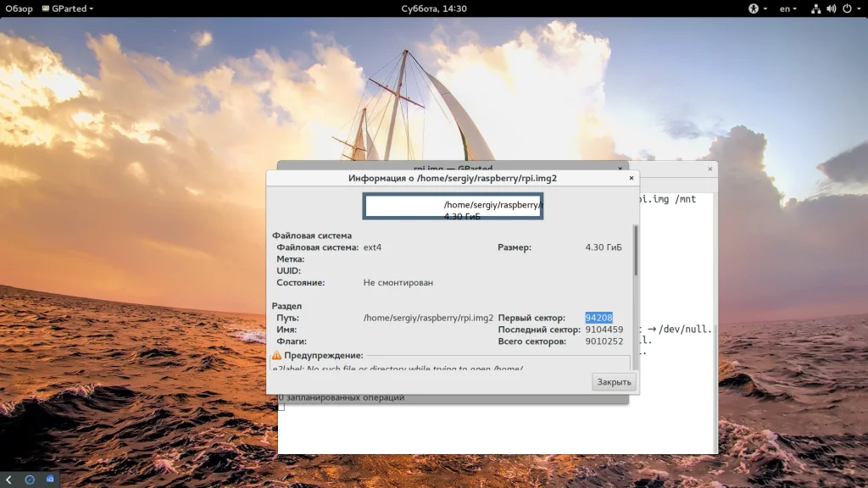Click the Закрыть button in the dialog
This screenshot has height=488, width=868.
614,382
